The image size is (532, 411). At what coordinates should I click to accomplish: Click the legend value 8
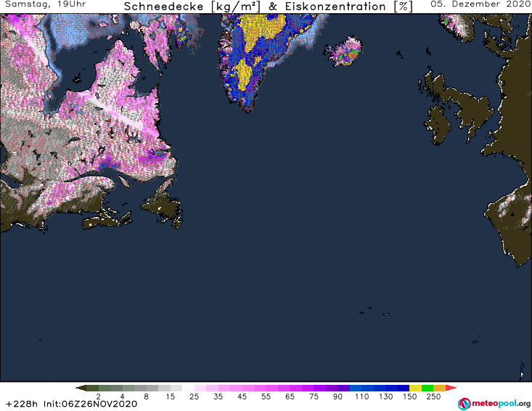pos(146,396)
